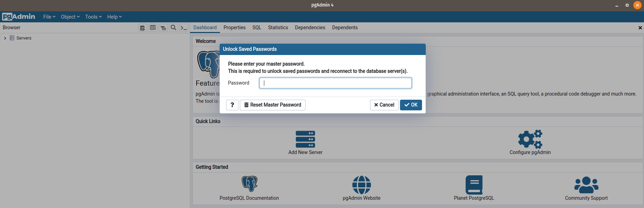Open the Tools dropdown menu

pyautogui.click(x=93, y=17)
